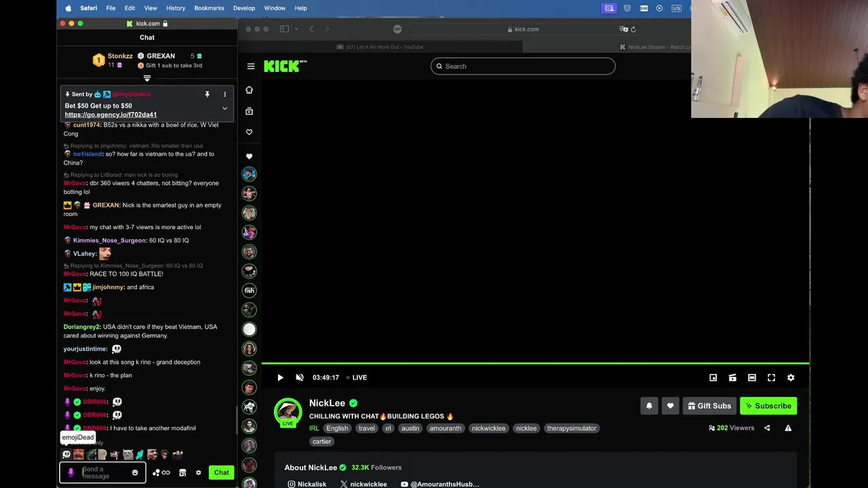Viewport: 868px width, 488px height.
Task: Open the chat shop icon
Action: (x=182, y=472)
